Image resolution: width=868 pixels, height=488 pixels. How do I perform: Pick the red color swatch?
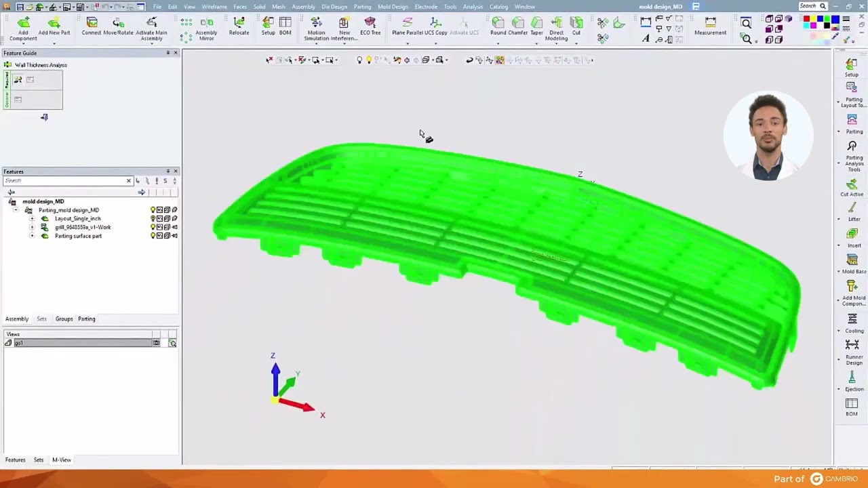coord(806,19)
